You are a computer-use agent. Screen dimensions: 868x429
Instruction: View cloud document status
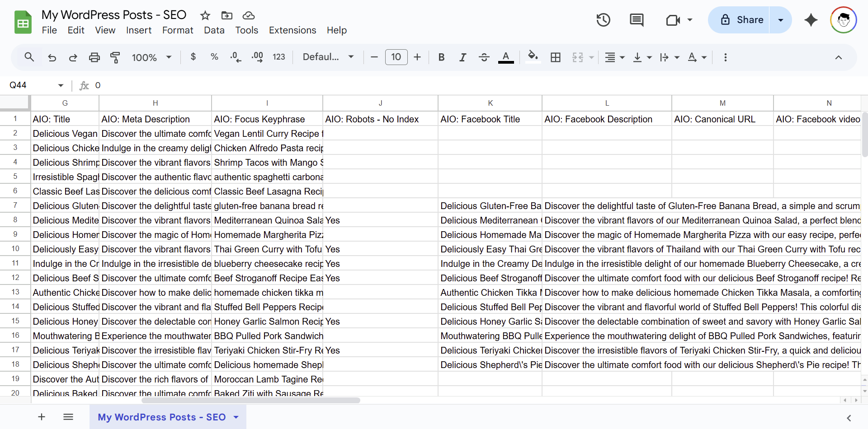(249, 15)
